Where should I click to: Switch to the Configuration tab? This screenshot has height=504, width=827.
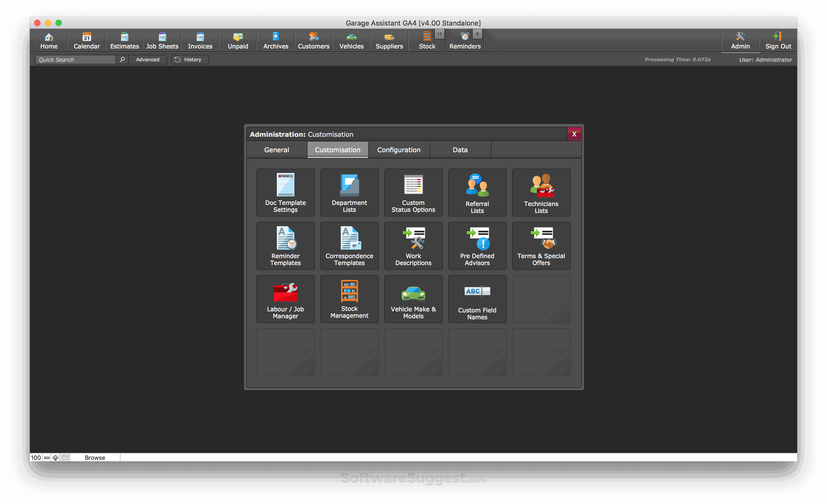pyautogui.click(x=399, y=150)
